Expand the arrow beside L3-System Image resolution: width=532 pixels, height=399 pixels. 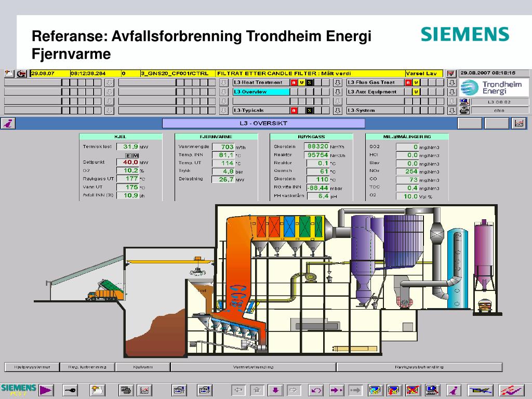coord(451,110)
